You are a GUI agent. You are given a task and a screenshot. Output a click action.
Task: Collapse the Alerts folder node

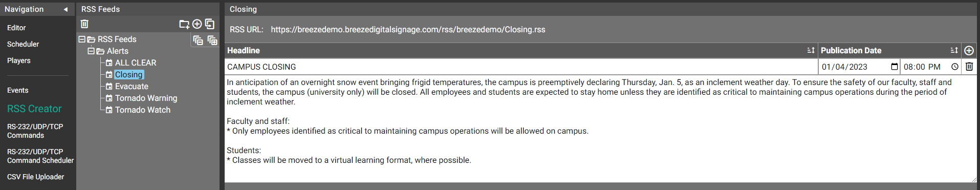(91, 51)
